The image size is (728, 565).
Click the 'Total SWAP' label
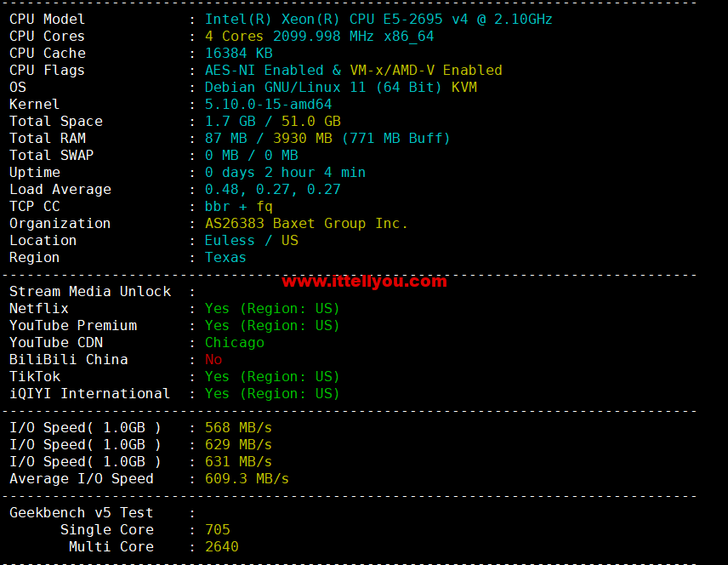pos(52,156)
